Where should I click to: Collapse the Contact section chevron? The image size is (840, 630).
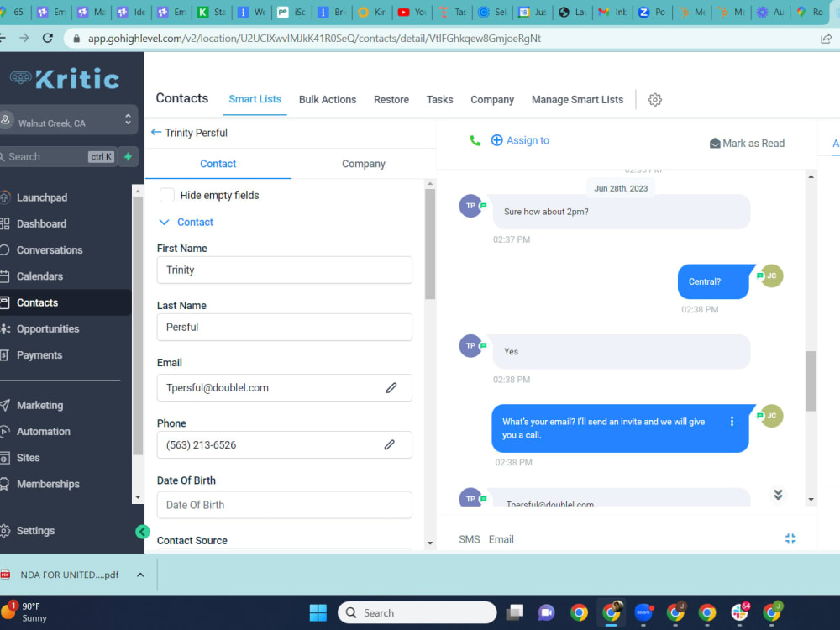pyautogui.click(x=164, y=222)
